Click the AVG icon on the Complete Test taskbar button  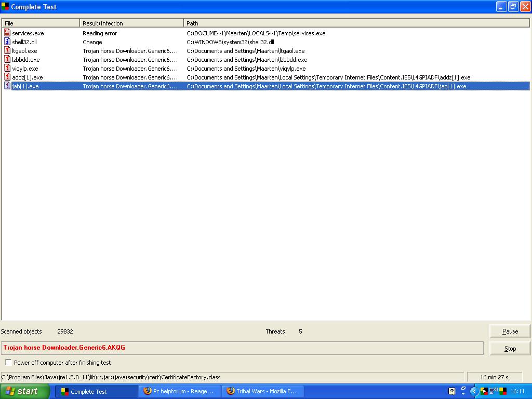[x=65, y=392]
